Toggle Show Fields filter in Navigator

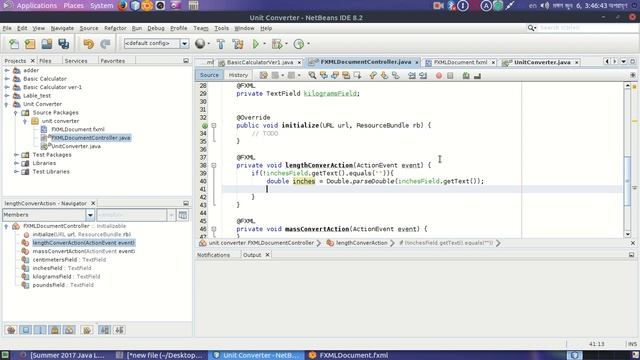click(x=26, y=330)
